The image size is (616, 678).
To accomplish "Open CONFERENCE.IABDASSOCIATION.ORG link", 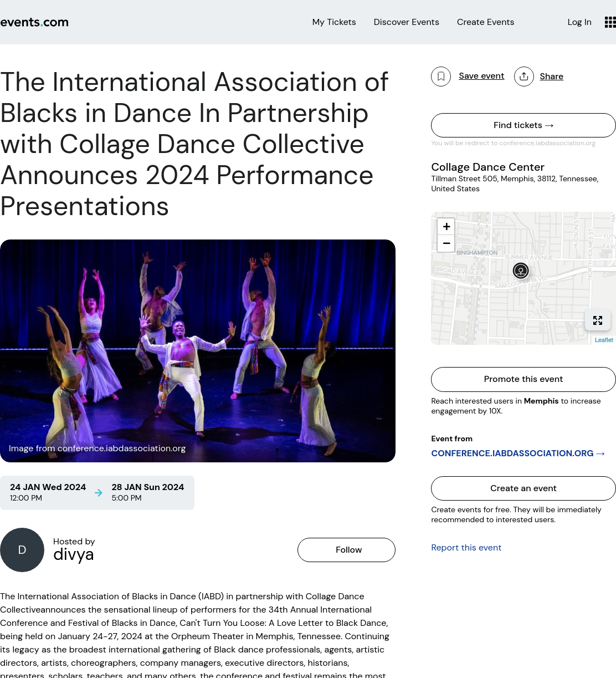I will [x=518, y=453].
